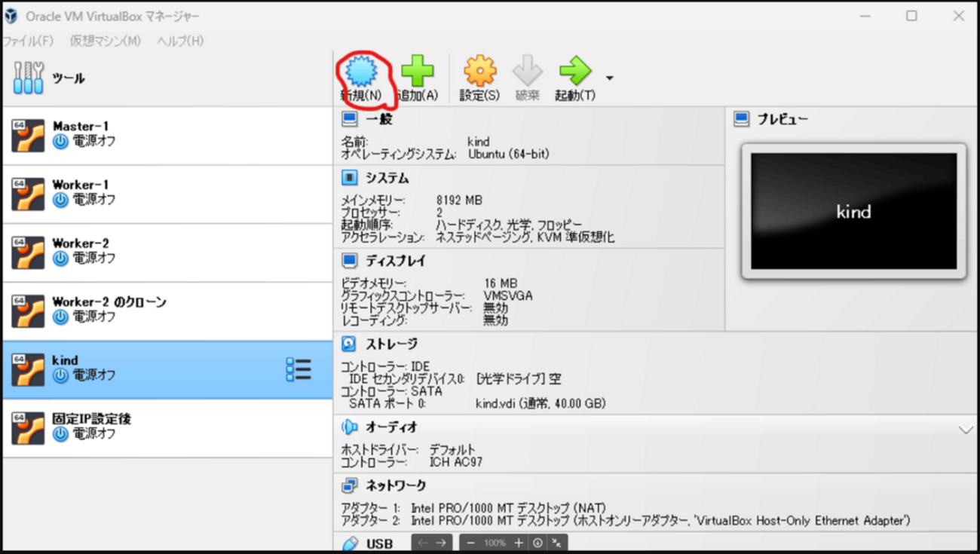Click the プレビュー section icon
Image resolution: width=980 pixels, height=554 pixels.
pos(742,119)
